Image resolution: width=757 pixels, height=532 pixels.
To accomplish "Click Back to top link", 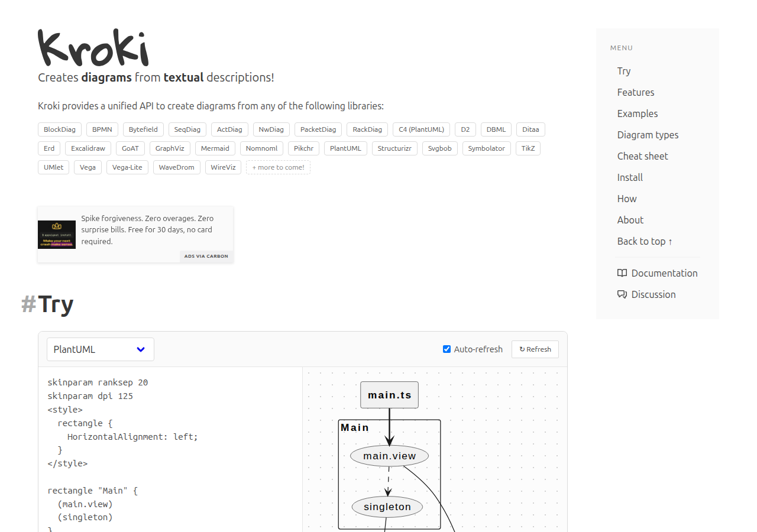I will point(645,241).
